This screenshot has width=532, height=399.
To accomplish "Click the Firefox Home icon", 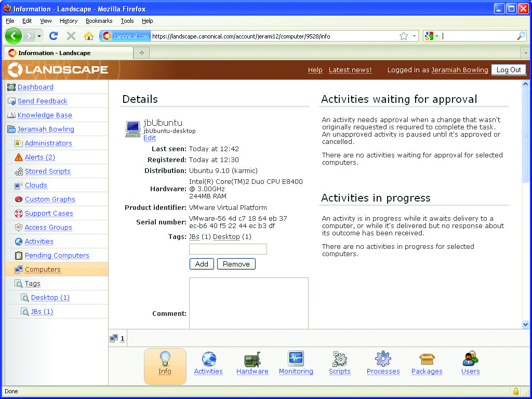I will tap(89, 36).
